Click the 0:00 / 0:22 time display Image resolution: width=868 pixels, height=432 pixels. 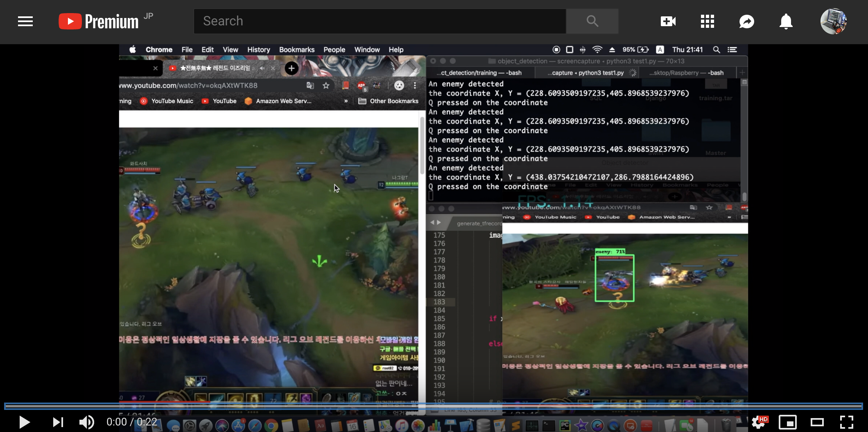(132, 422)
